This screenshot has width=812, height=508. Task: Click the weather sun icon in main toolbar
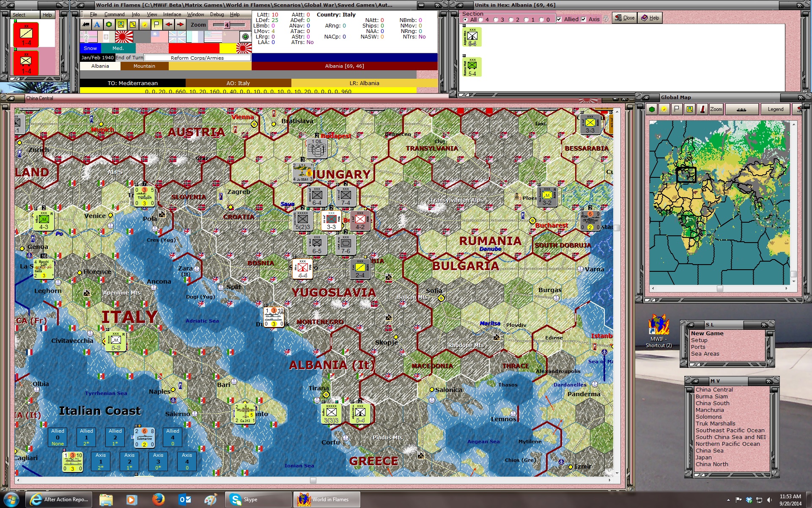pos(145,25)
